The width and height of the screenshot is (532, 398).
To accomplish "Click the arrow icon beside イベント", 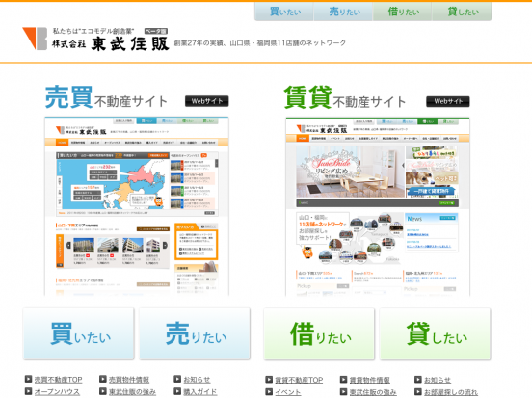I will tap(269, 391).
